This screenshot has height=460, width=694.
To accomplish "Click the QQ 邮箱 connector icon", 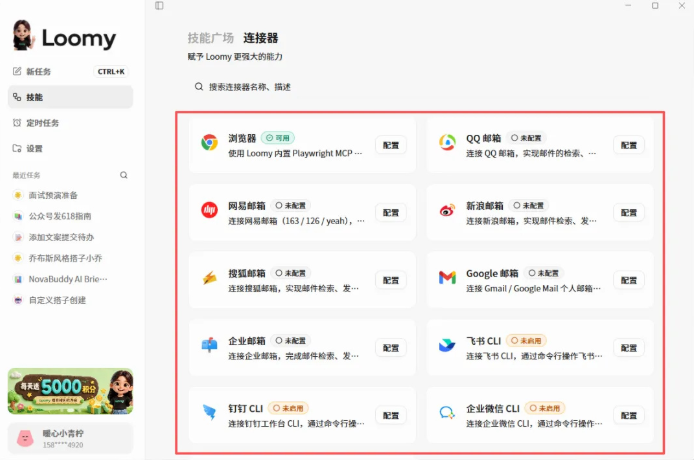I will pos(447,143).
